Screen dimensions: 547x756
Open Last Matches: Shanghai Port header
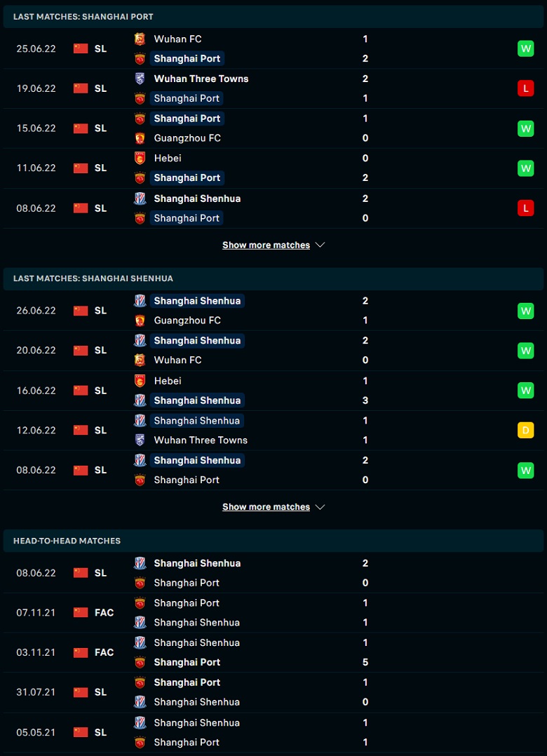coord(83,16)
